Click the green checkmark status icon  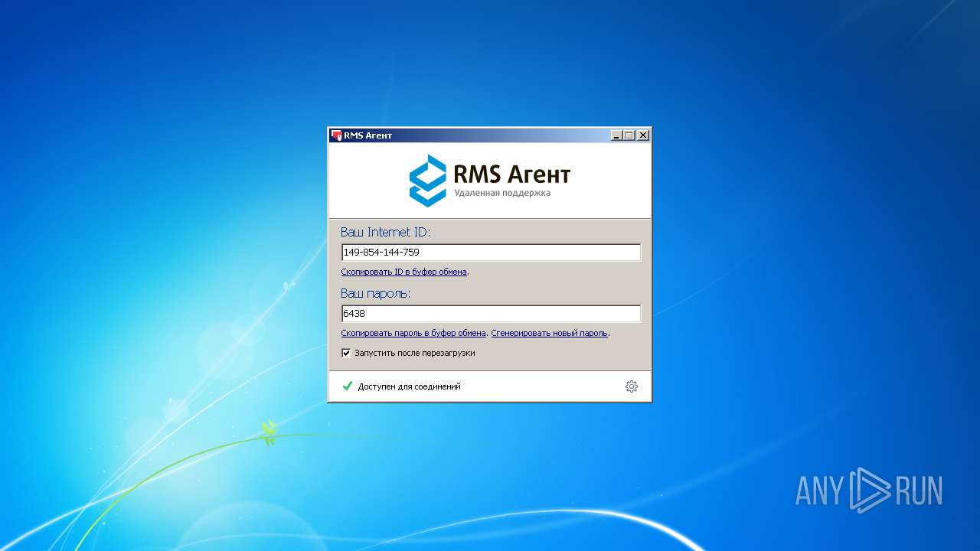click(348, 386)
